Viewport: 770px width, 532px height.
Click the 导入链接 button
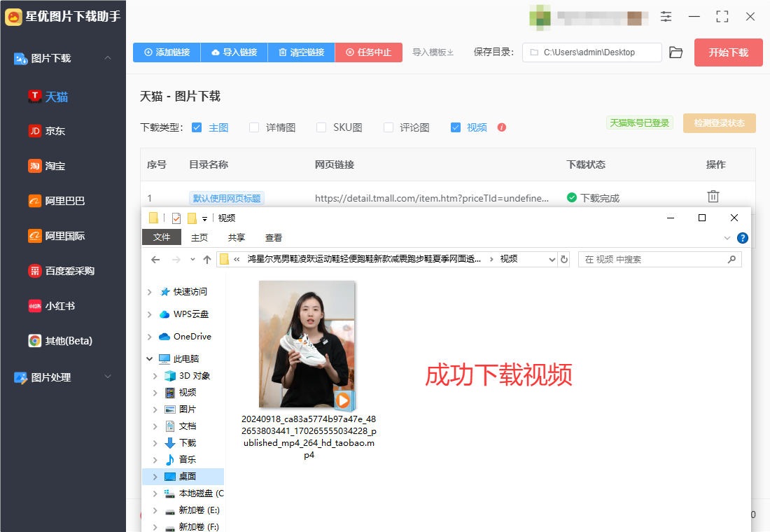pos(234,52)
